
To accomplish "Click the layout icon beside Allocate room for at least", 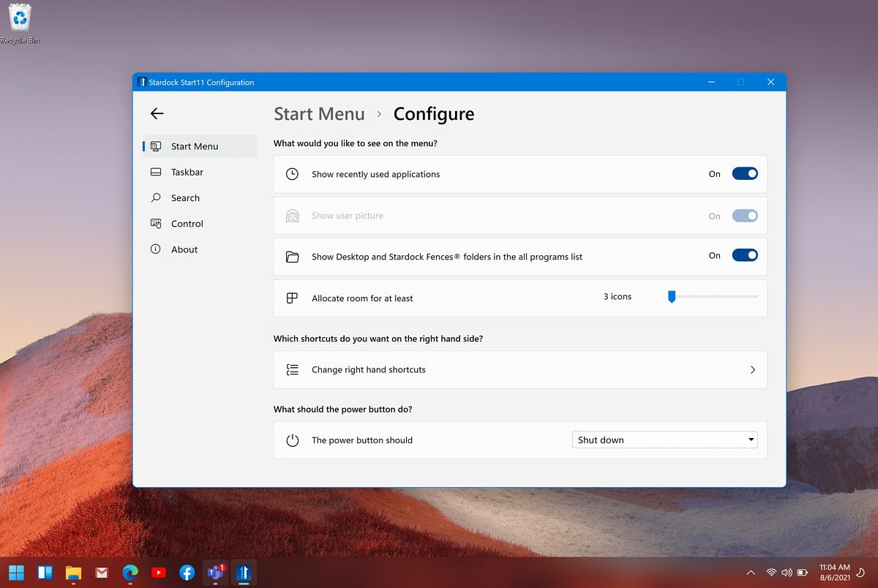I will (x=293, y=298).
